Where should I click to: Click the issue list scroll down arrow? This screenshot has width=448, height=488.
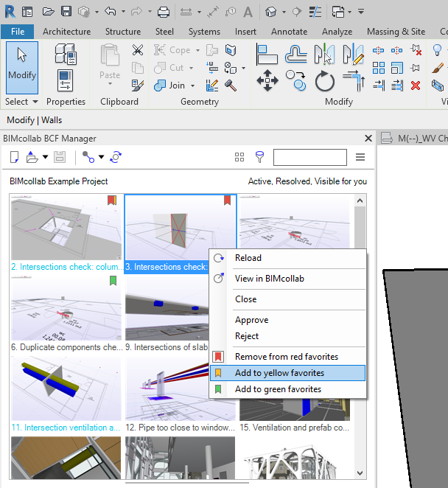(x=360, y=473)
